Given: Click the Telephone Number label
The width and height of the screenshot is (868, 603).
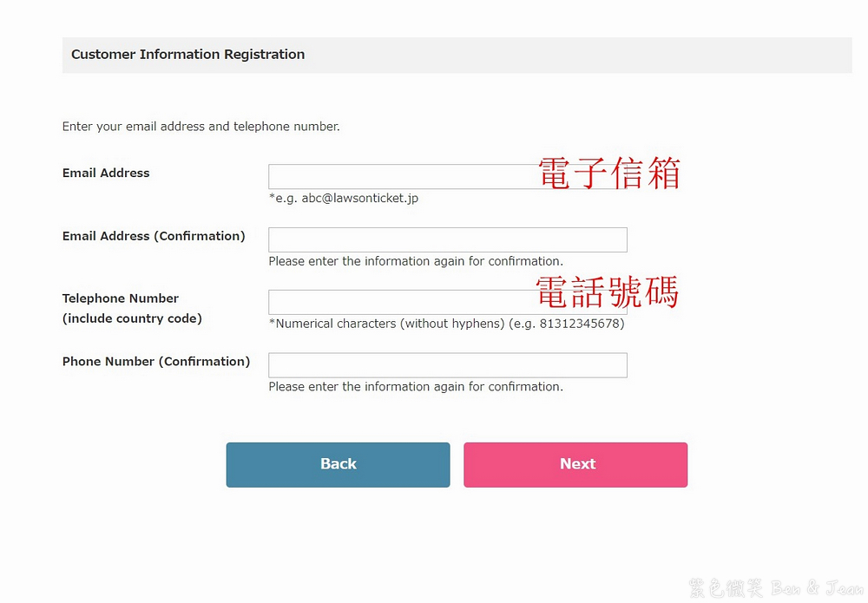Looking at the screenshot, I should coord(121,298).
